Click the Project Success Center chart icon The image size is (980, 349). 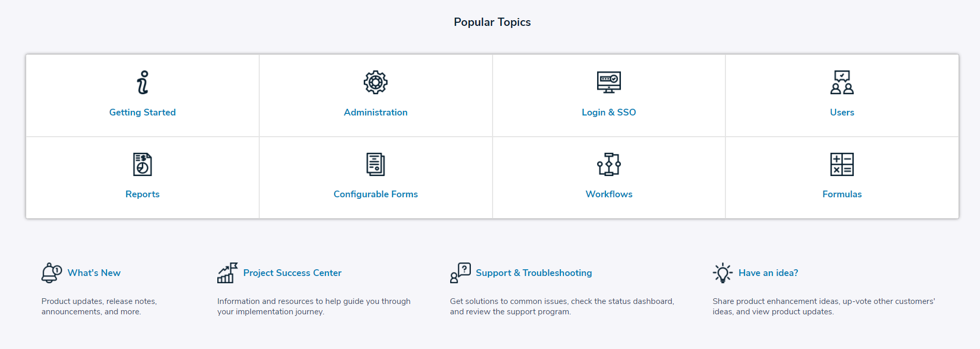pyautogui.click(x=228, y=272)
